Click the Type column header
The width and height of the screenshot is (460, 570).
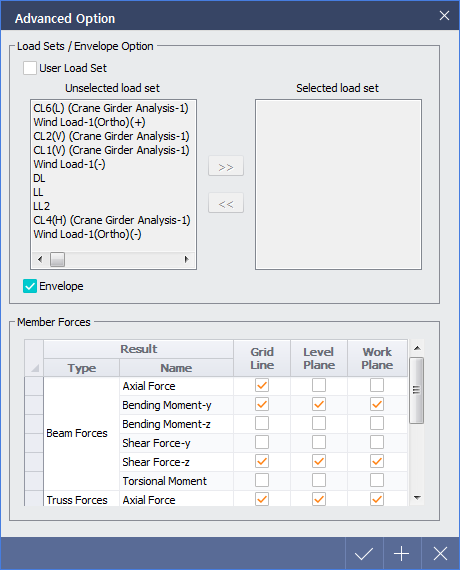click(82, 368)
